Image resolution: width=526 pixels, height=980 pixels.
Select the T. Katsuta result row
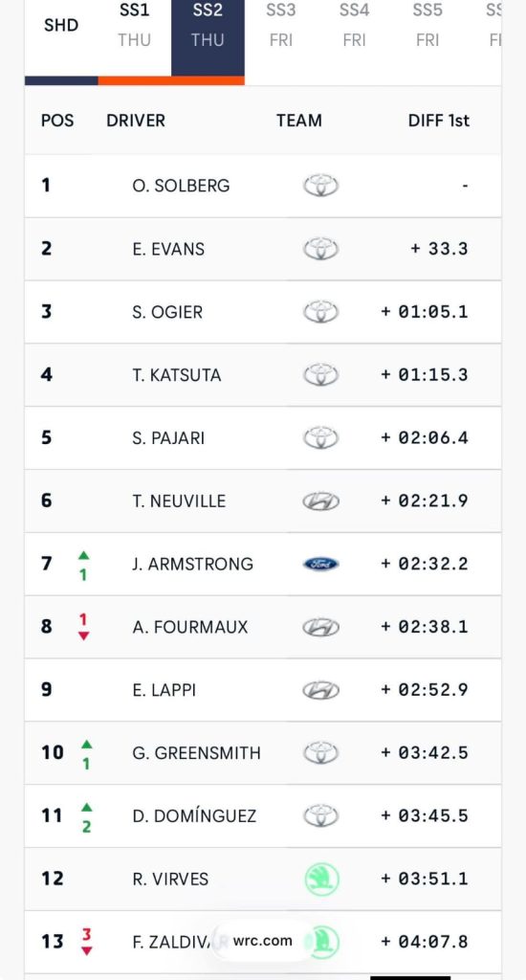[x=263, y=375]
